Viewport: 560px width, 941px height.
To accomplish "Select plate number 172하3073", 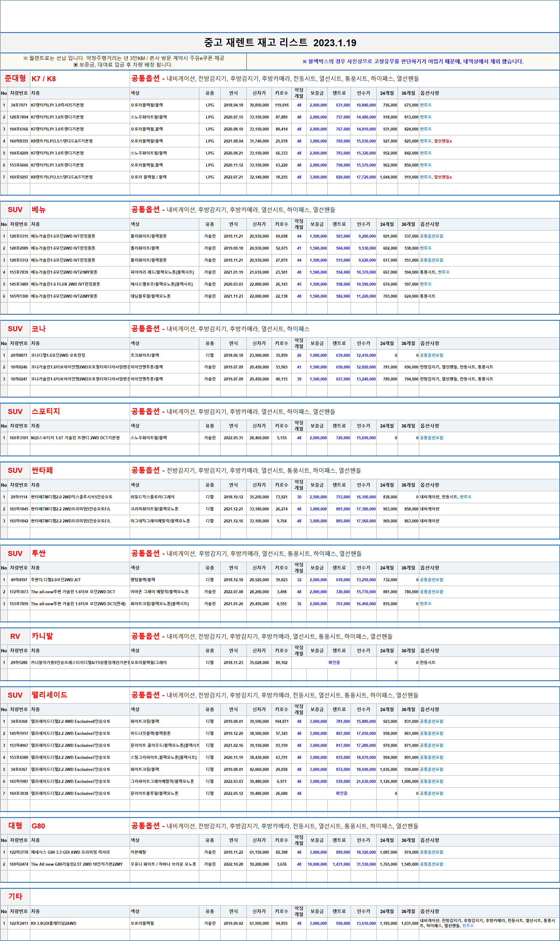I will point(19,592).
